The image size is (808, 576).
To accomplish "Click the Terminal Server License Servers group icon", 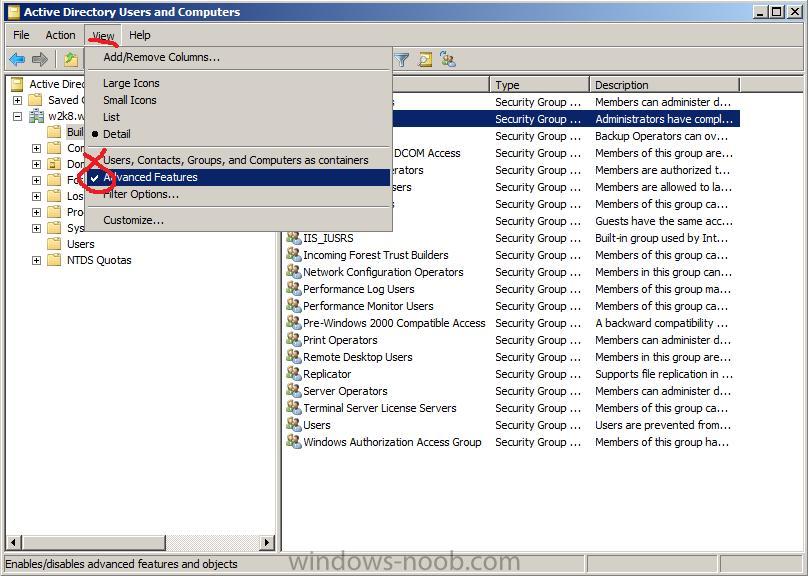I will 294,408.
